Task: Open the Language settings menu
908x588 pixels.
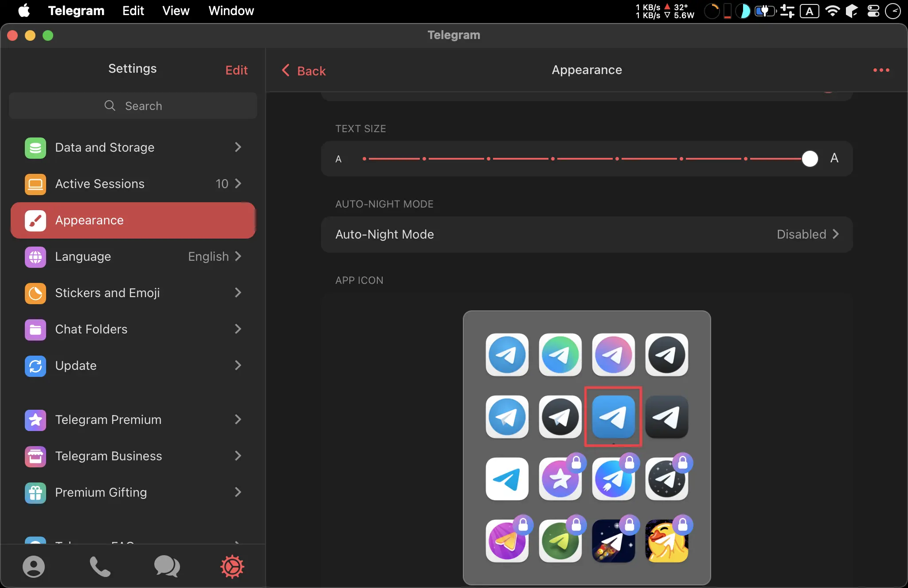Action: (133, 256)
